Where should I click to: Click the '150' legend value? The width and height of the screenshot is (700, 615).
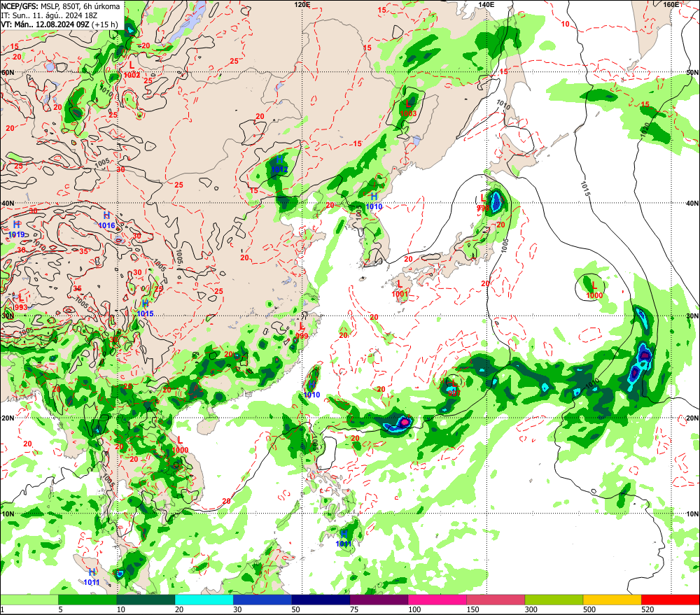click(472, 609)
